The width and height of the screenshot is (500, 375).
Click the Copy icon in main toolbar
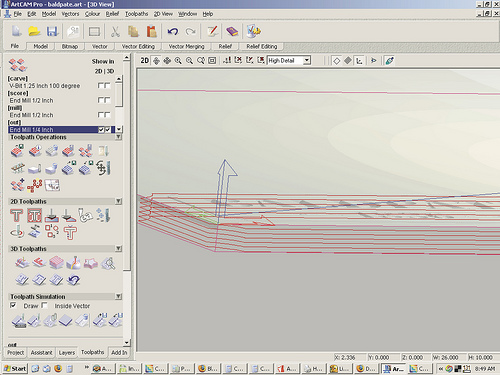134,31
